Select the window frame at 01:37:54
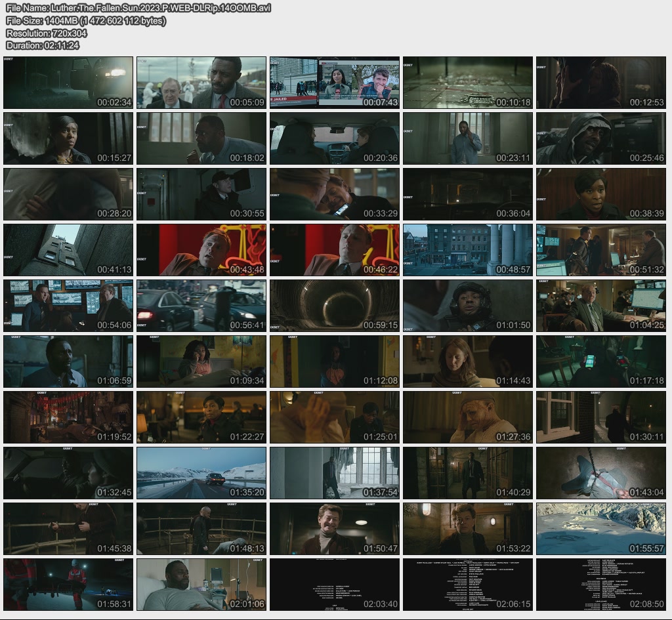 [x=335, y=473]
